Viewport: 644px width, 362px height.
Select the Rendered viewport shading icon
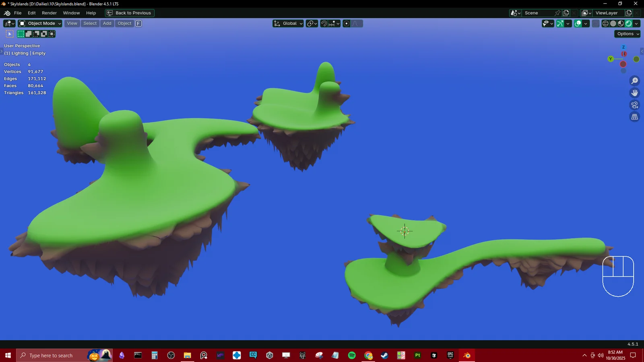click(x=628, y=23)
